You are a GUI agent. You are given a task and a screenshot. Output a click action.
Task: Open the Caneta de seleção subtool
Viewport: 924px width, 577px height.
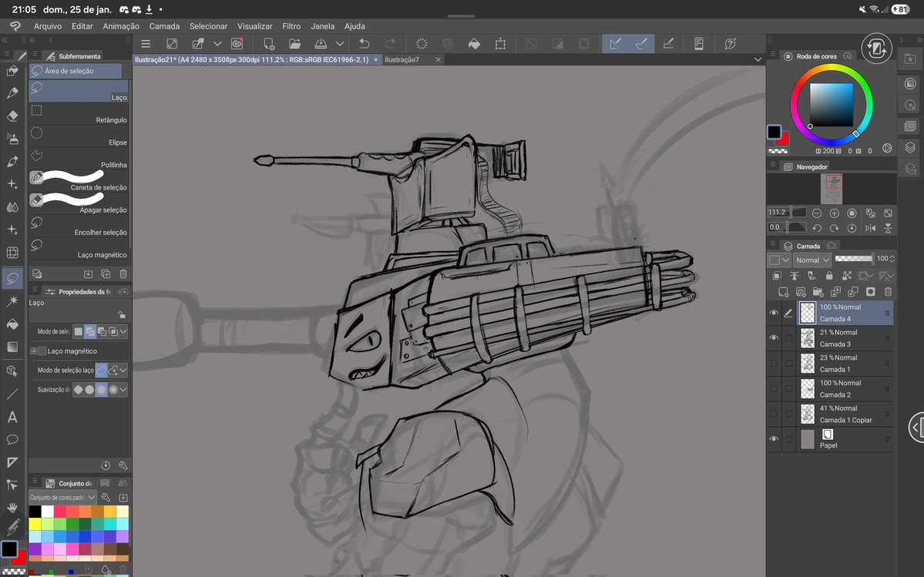[x=77, y=181]
